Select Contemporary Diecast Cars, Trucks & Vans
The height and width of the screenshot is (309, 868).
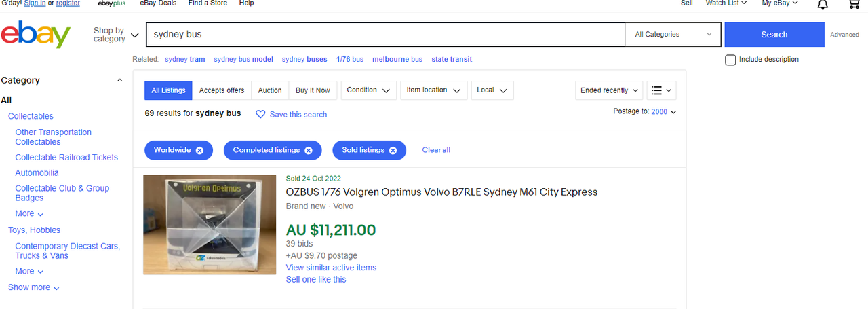pyautogui.click(x=68, y=251)
